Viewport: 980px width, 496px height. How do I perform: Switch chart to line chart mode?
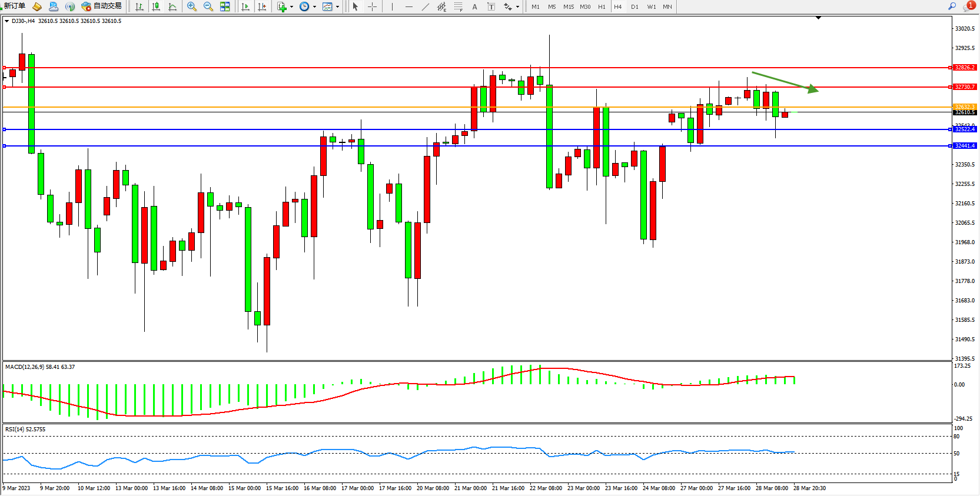172,6
